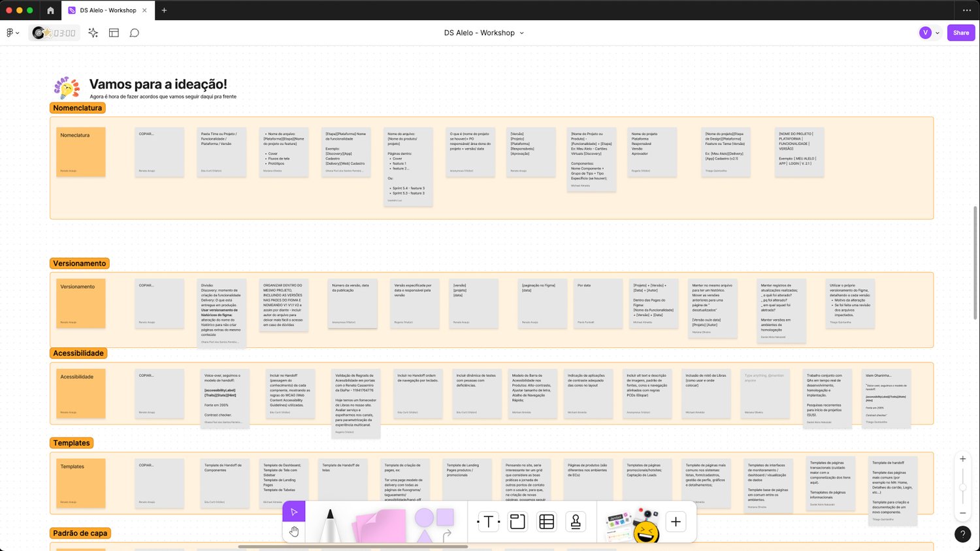Click the Share button
The height and width of the screenshot is (551, 980).
tap(961, 33)
